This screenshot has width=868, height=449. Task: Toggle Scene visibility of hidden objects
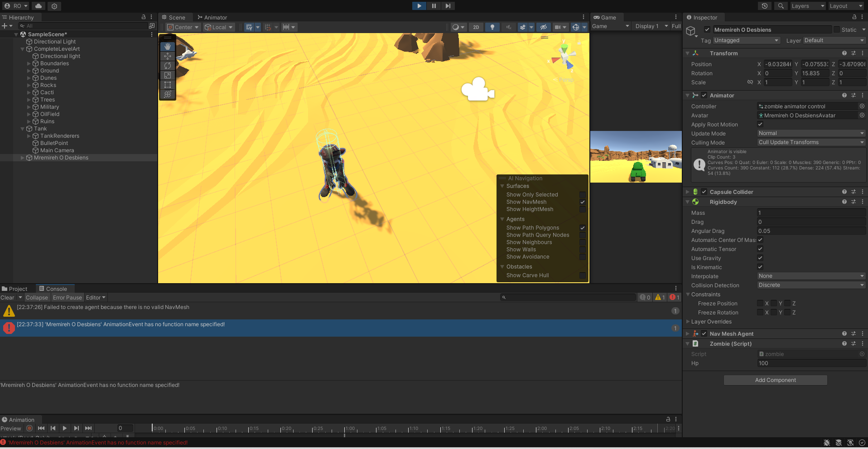tap(543, 27)
